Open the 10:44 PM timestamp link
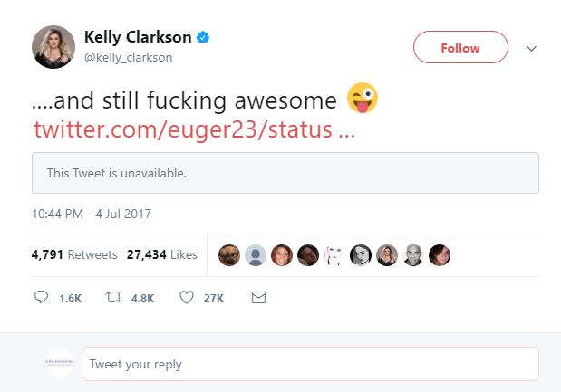 pos(91,215)
